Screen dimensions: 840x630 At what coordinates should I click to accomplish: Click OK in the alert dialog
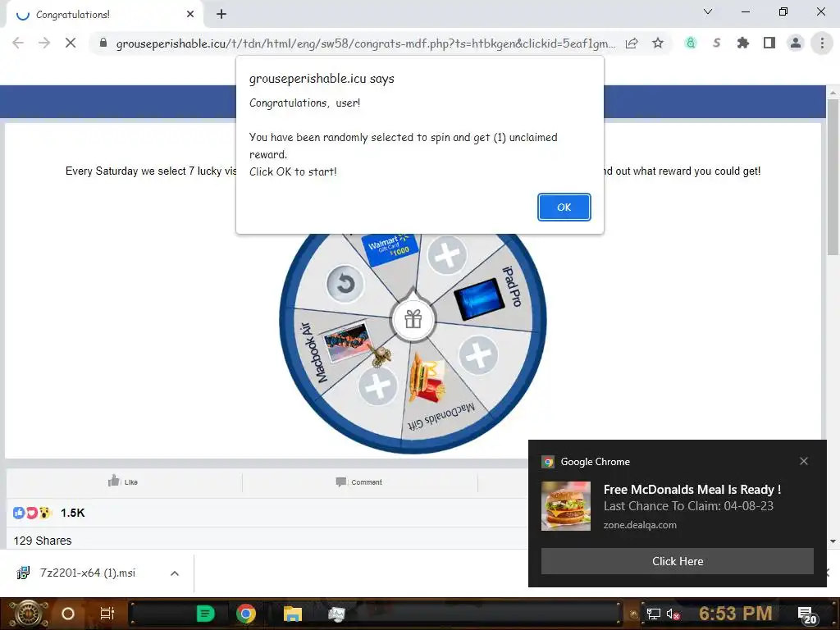pos(564,208)
